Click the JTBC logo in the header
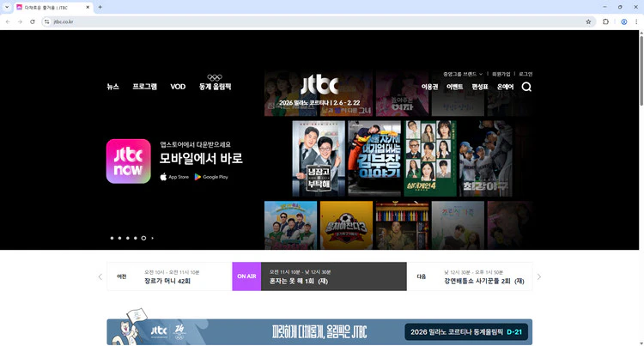This screenshot has height=346, width=644. 319,85
